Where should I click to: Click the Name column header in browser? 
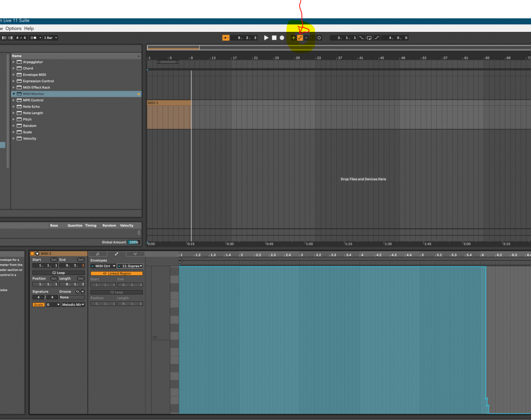75,56
